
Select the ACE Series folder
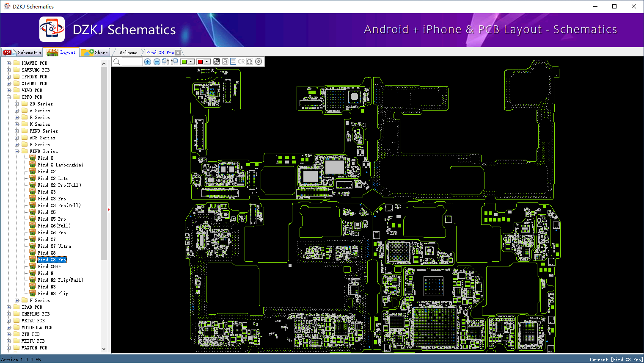pyautogui.click(x=42, y=138)
